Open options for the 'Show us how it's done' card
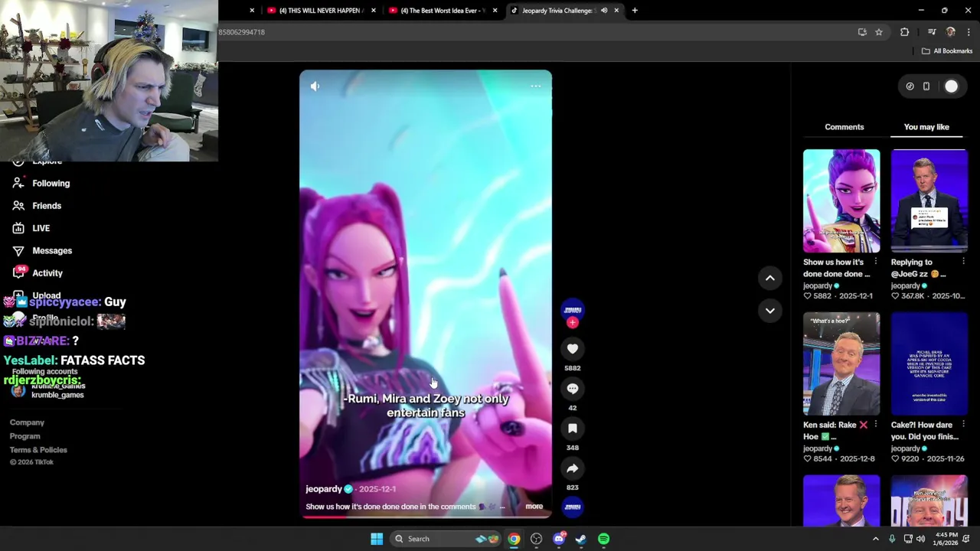This screenshot has width=980, height=551. [876, 262]
